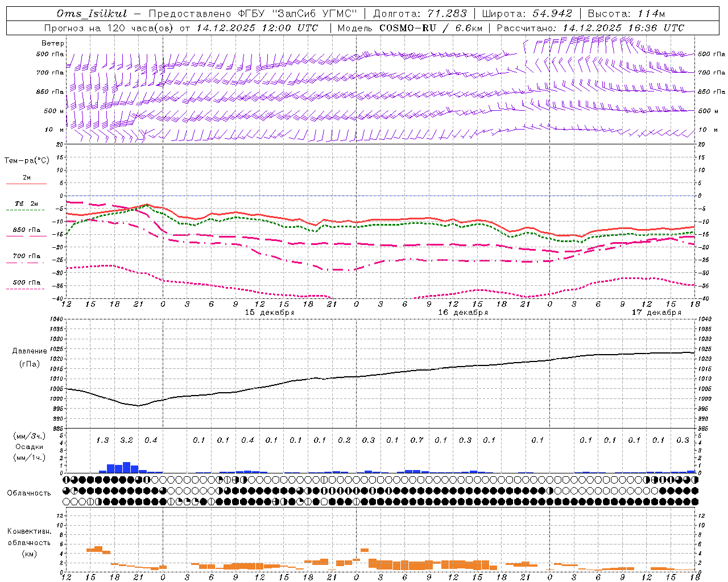Click the 'Давление' pressure panel label

[x=30, y=351]
